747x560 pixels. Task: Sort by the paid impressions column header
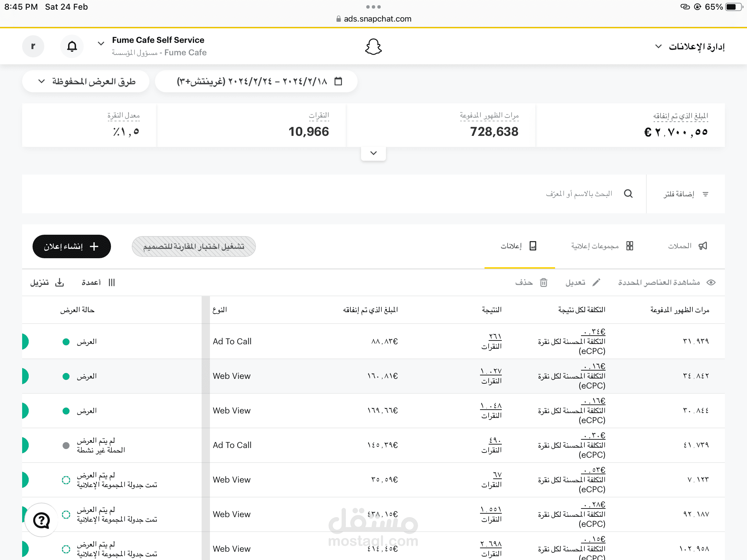[x=680, y=310]
